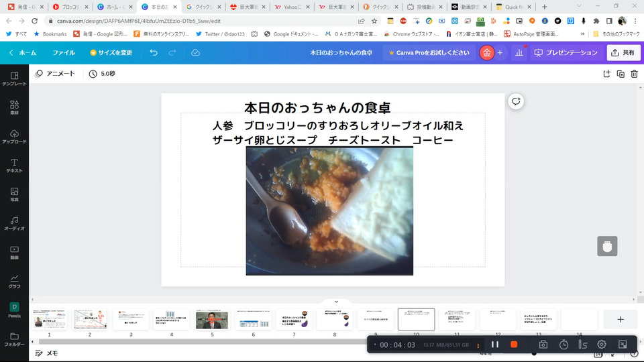This screenshot has width=644, height=362.
Task: Click the add comment bubble button
Action: pos(516,101)
